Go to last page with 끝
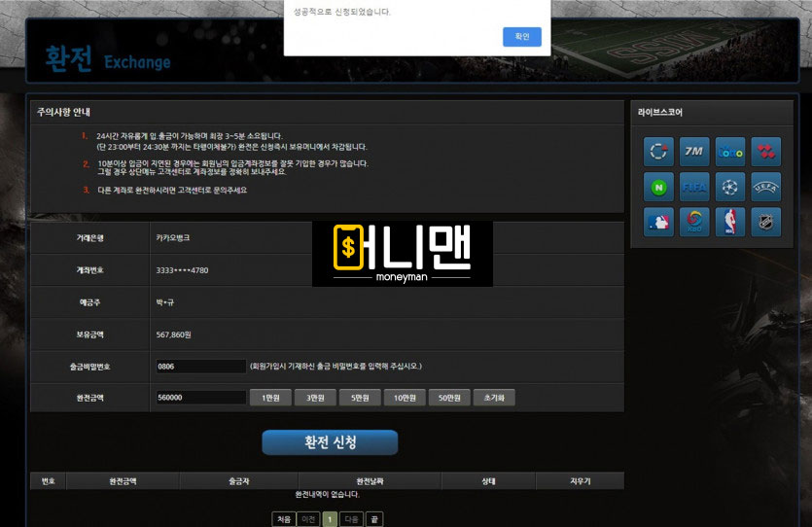 pos(374,519)
